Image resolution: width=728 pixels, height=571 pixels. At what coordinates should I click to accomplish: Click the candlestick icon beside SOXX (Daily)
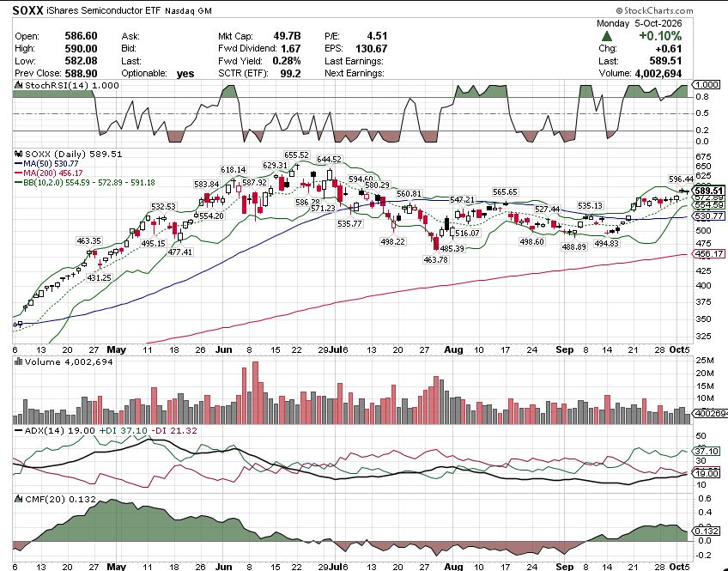tap(19, 154)
